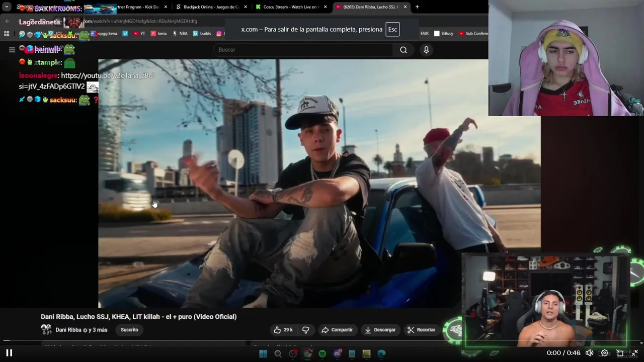Open the Sub Confirm bookmark
Screen dimensions: 644x362
click(473, 34)
